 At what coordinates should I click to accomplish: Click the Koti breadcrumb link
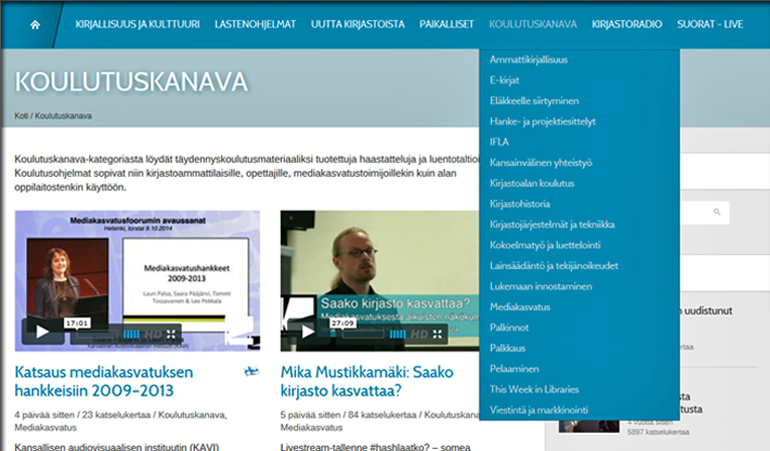[x=21, y=116]
